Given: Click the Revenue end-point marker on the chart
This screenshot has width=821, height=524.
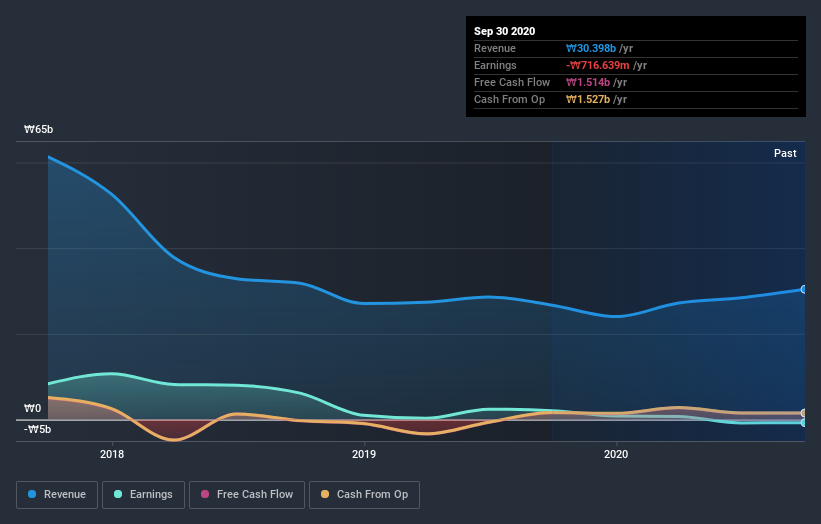Looking at the screenshot, I should point(804,289).
